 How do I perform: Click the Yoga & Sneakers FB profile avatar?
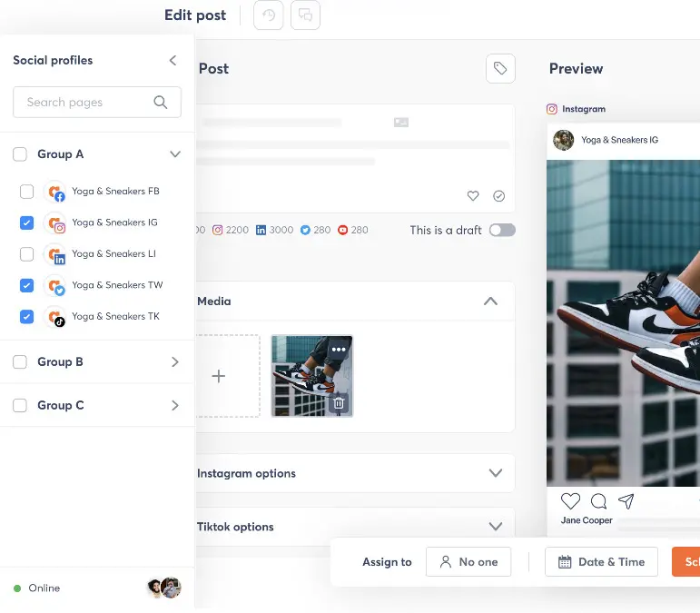[55, 192]
